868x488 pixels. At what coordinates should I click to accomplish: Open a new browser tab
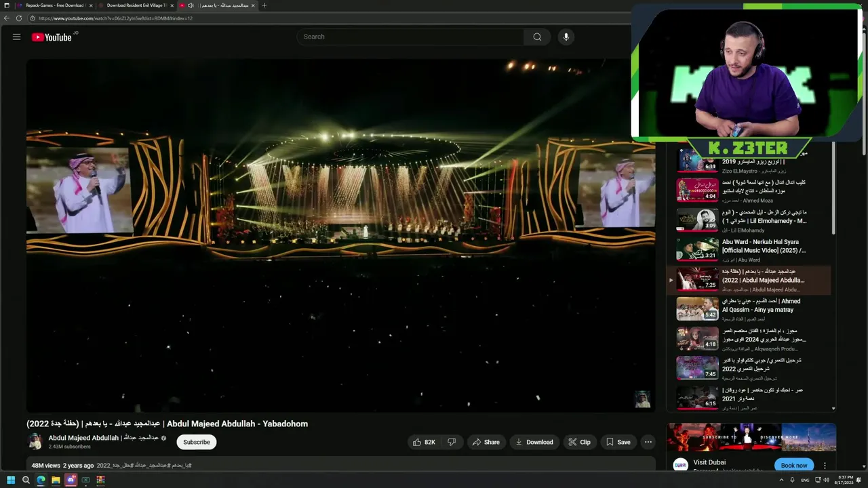(264, 5)
